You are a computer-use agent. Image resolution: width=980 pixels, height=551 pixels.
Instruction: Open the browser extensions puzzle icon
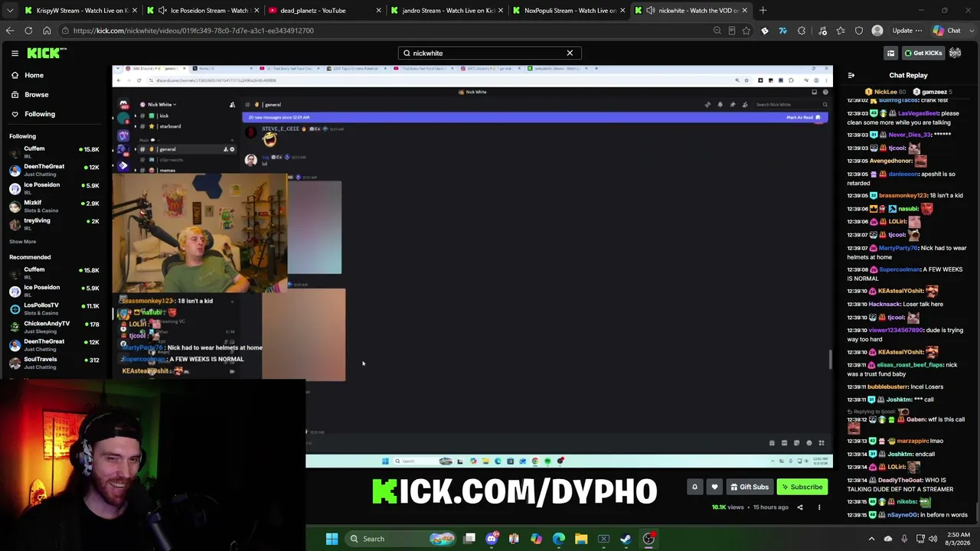(802, 31)
